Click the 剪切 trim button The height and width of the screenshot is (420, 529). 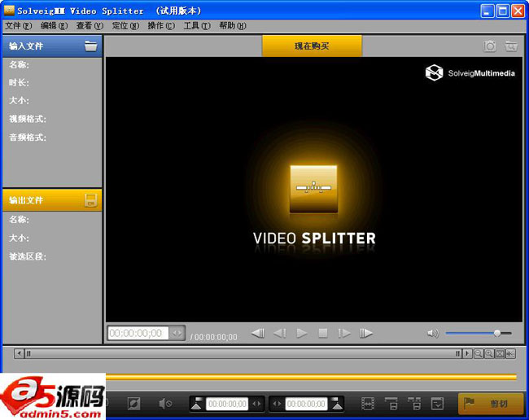click(491, 404)
